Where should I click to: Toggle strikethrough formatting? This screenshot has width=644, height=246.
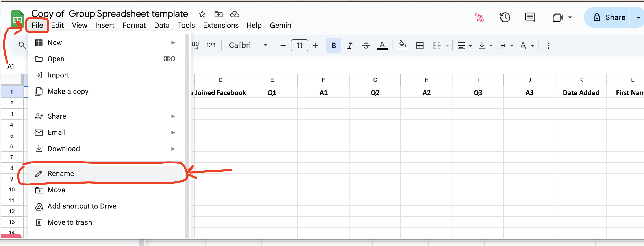(x=366, y=46)
